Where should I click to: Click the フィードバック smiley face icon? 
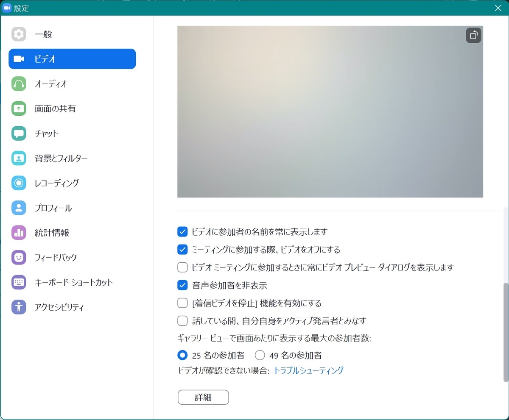pos(19,257)
